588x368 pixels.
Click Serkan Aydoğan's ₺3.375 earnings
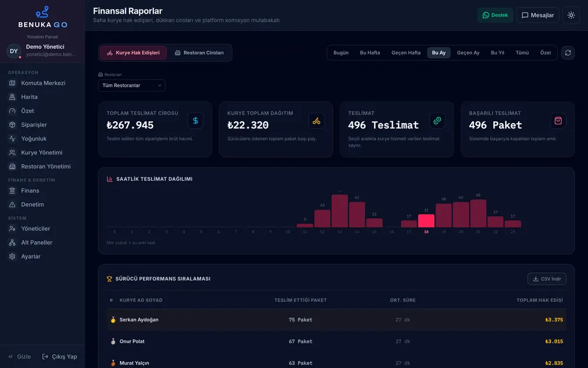(x=554, y=320)
